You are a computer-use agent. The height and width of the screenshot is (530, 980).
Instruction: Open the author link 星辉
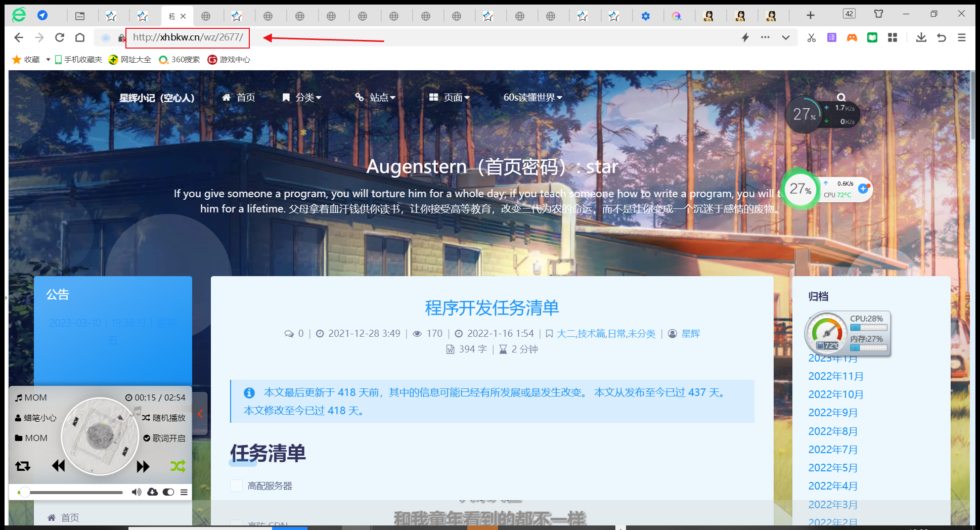pos(691,334)
